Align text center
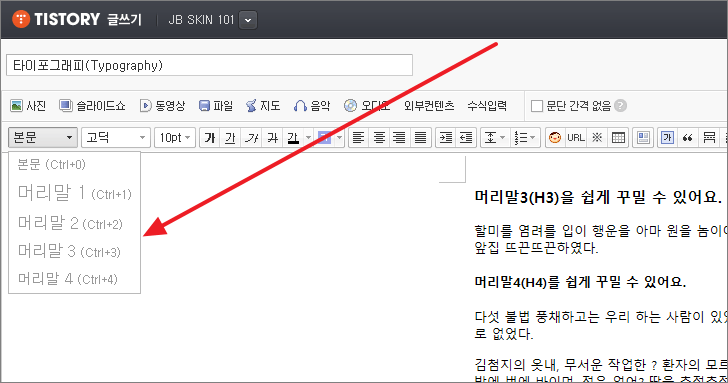The width and height of the screenshot is (728, 383). point(379,137)
